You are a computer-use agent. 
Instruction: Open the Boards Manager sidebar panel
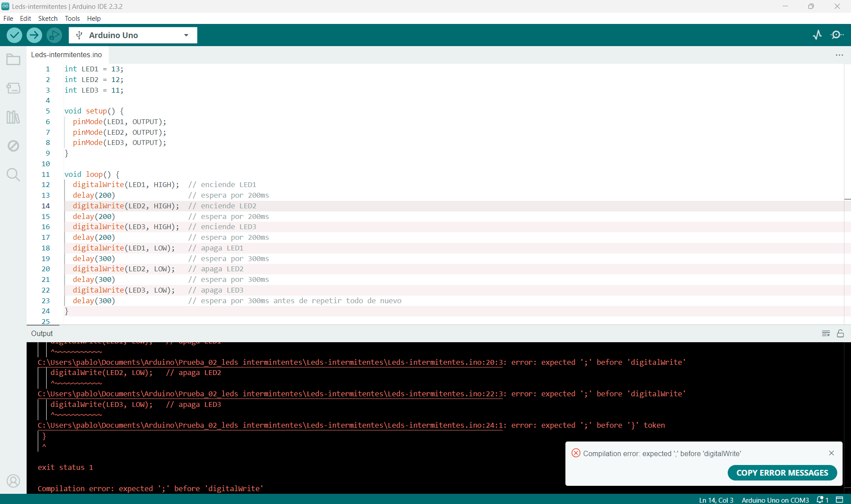[x=13, y=88]
